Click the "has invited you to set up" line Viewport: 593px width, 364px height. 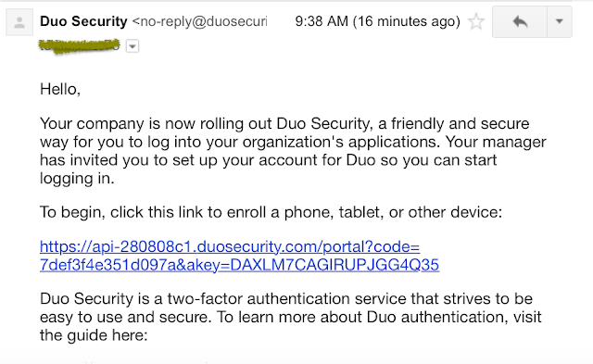coord(268,160)
